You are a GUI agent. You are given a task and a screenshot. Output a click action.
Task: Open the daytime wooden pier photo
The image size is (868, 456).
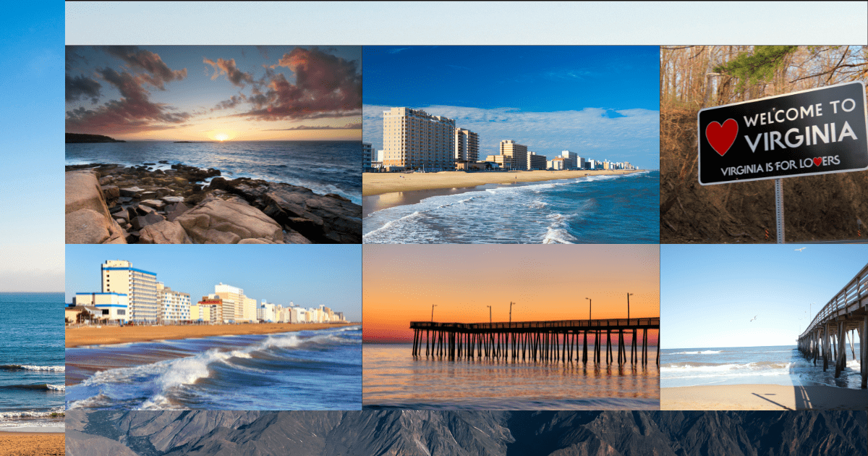[x=764, y=327]
